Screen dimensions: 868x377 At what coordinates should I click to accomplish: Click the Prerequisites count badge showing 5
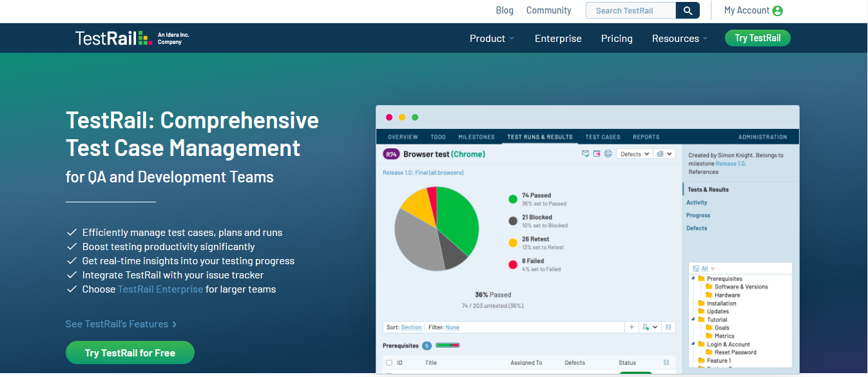point(427,346)
